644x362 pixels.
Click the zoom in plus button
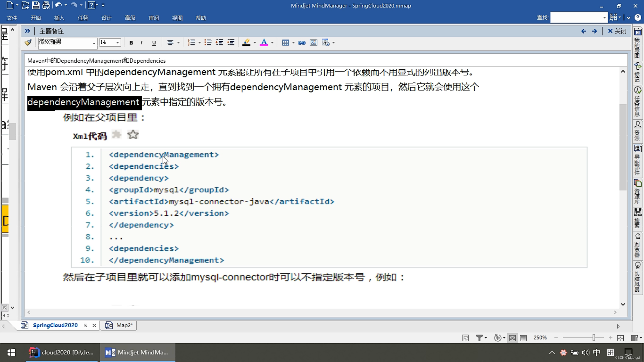click(611, 338)
